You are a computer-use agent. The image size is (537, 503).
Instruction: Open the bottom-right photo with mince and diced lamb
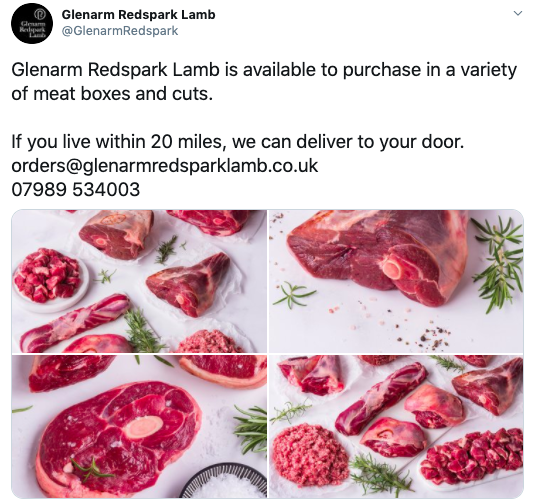pyautogui.click(x=396, y=426)
